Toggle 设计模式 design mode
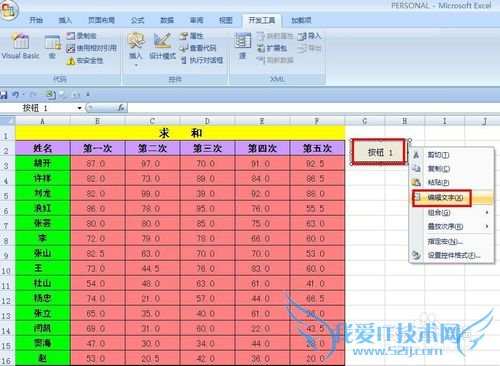Image resolution: width=500 pixels, height=366 pixels. click(x=162, y=47)
